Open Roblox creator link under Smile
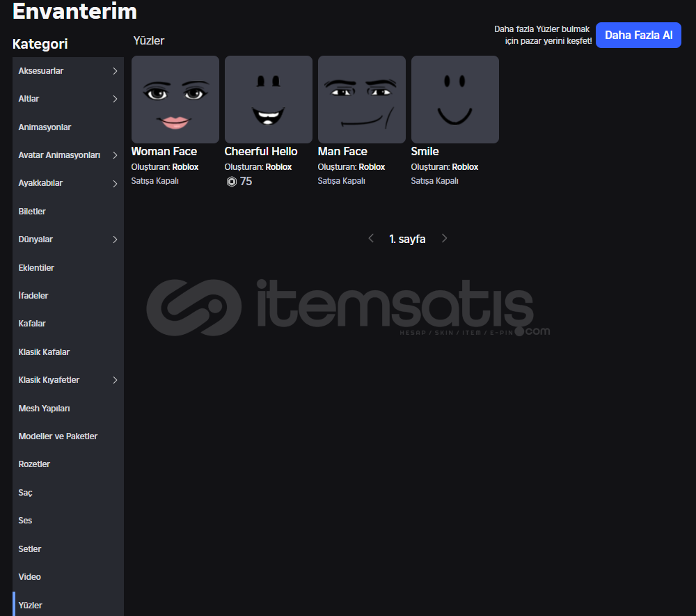The width and height of the screenshot is (696, 616). (x=465, y=167)
